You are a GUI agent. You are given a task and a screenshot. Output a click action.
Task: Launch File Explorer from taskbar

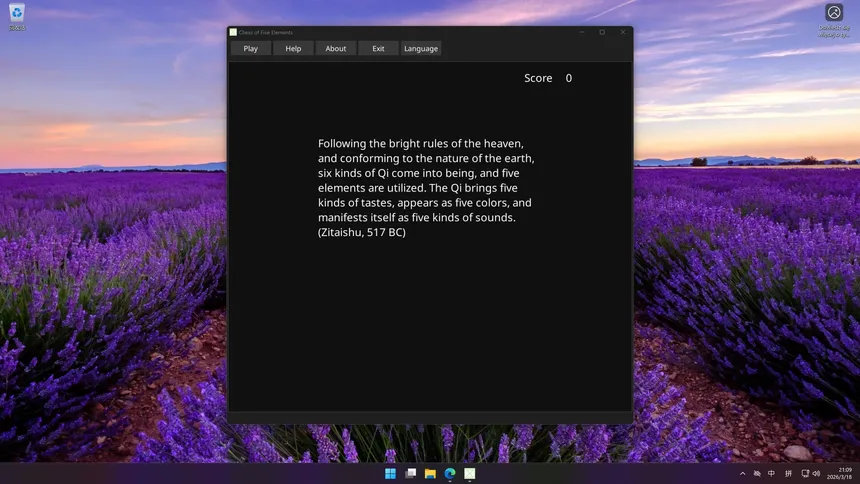(x=430, y=473)
